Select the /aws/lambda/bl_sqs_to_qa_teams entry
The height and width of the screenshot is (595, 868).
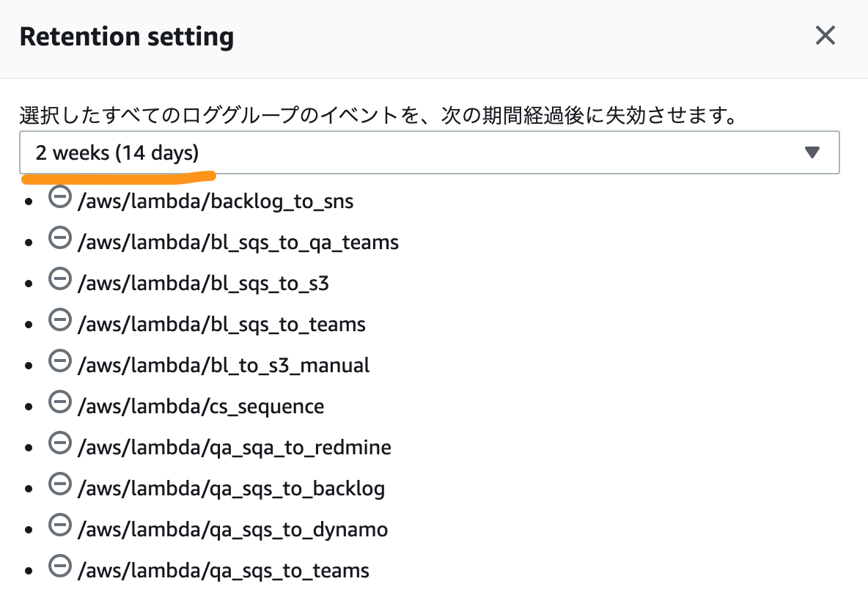(238, 243)
